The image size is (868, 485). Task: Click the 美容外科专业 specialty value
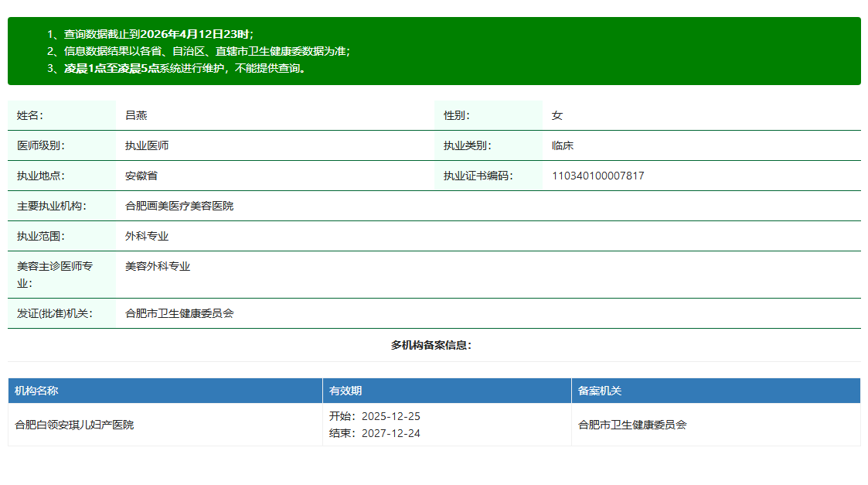[158, 266]
